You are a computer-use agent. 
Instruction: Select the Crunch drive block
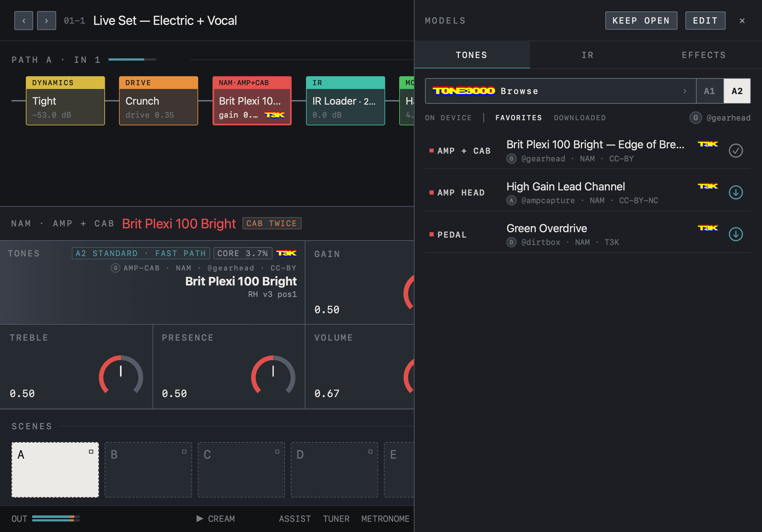[159, 100]
